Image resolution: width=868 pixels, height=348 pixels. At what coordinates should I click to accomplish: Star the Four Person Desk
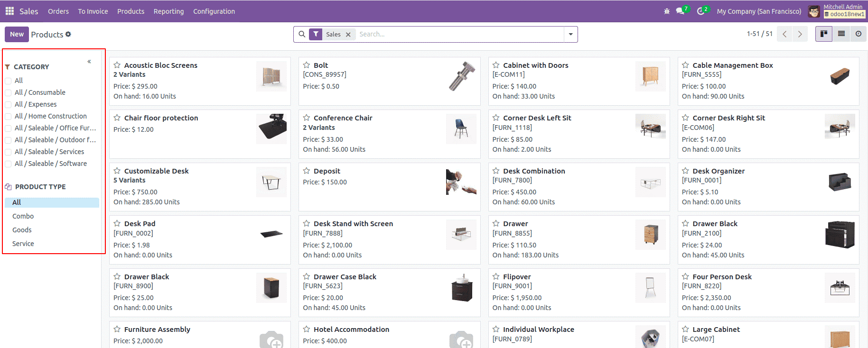click(685, 276)
